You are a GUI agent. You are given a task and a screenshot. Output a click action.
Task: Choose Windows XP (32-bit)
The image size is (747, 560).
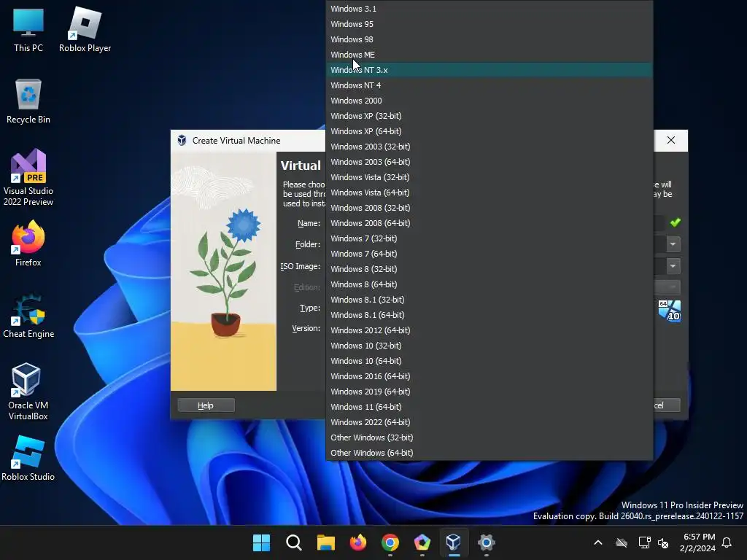pyautogui.click(x=489, y=116)
